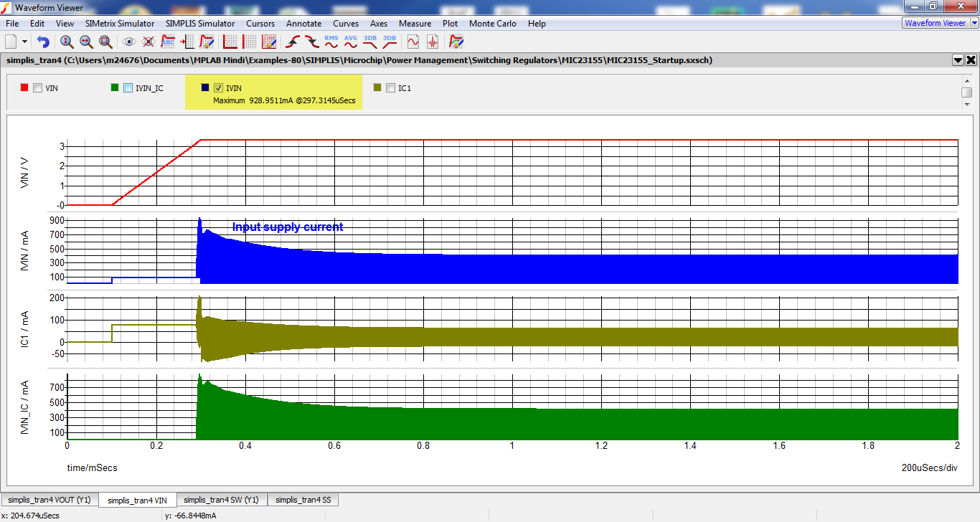This screenshot has height=522, width=980.
Task: Open the Plot menu
Action: click(451, 24)
